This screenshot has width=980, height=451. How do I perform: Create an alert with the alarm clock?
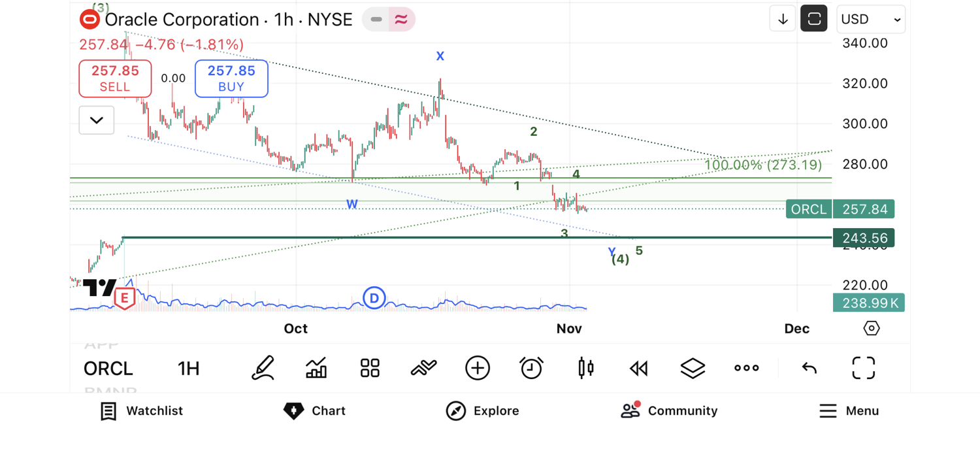click(x=531, y=368)
